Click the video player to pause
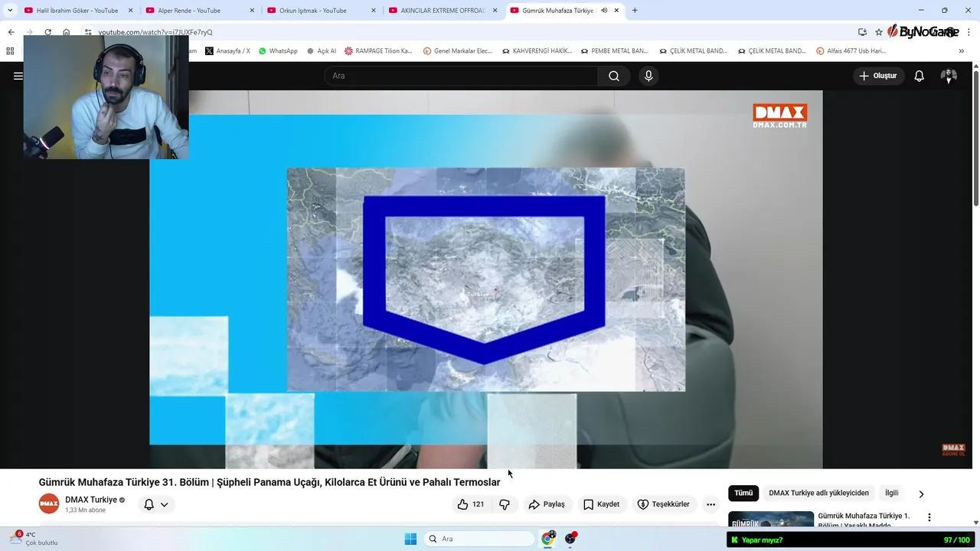The image size is (980, 551). pos(485,279)
